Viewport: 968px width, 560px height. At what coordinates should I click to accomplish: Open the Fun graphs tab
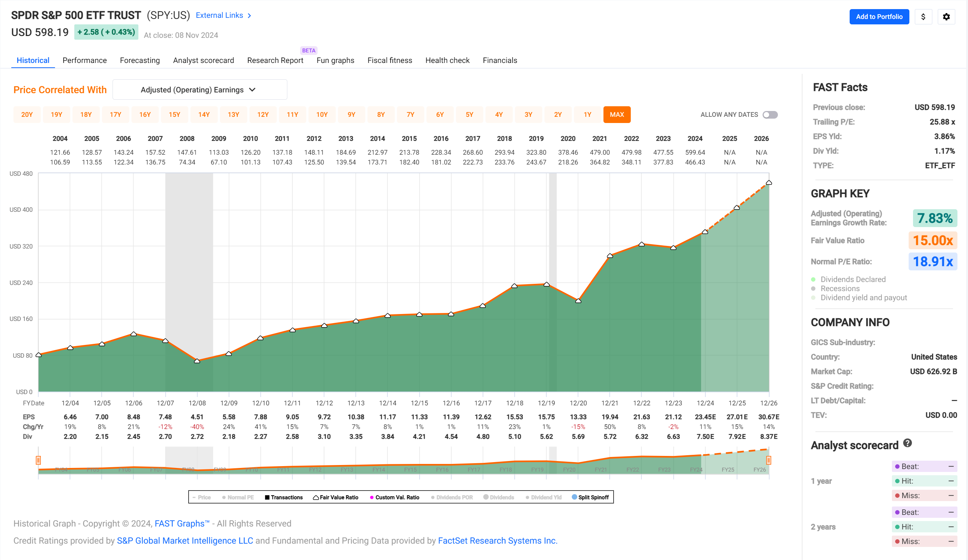pos(335,61)
